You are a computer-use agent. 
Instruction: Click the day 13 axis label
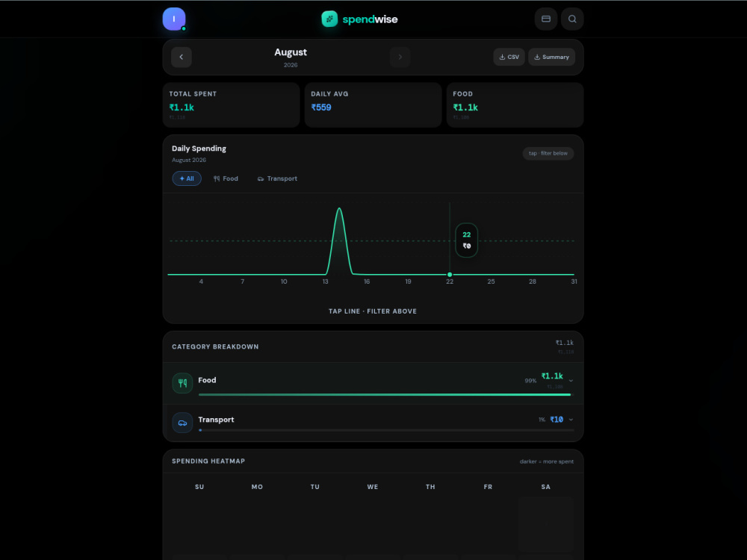[x=326, y=281]
